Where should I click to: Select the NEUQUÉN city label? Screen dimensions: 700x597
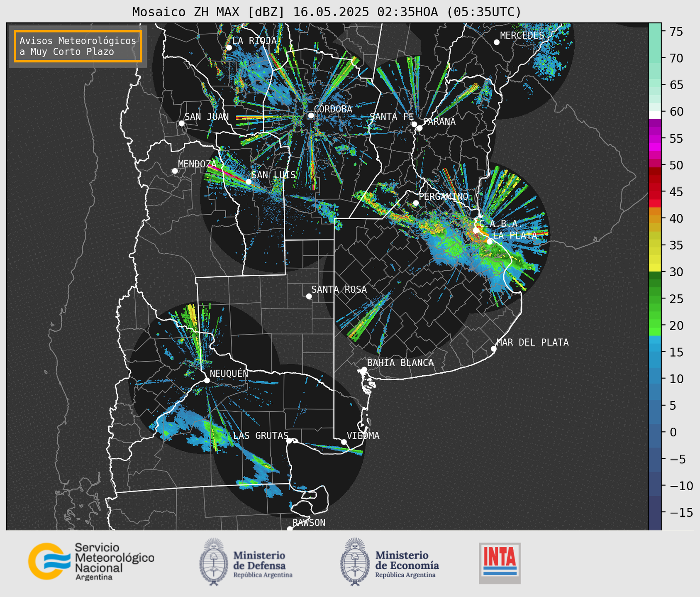click(x=229, y=373)
